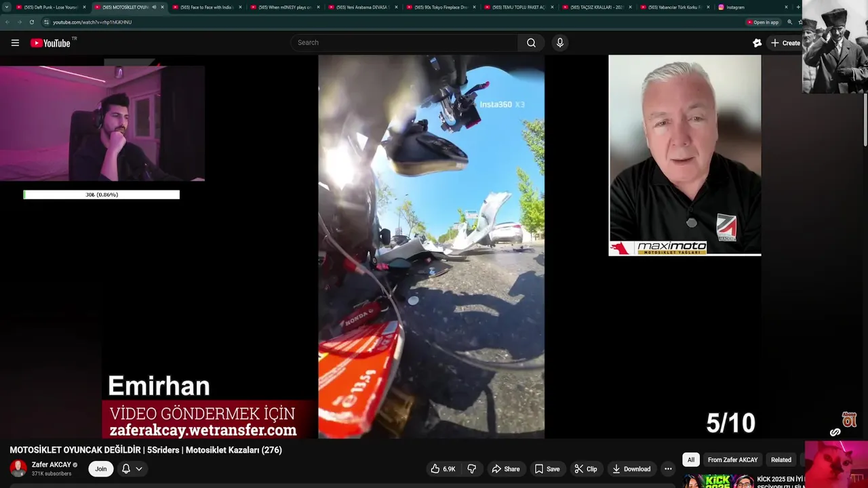Viewport: 868px width, 488px height.
Task: Go back in browser history
Action: click(x=7, y=22)
